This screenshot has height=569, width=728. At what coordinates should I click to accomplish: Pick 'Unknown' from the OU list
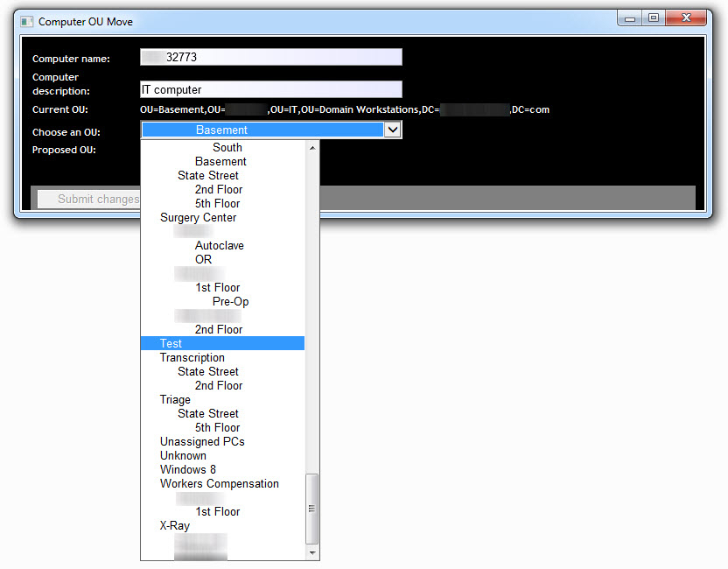pyautogui.click(x=183, y=455)
